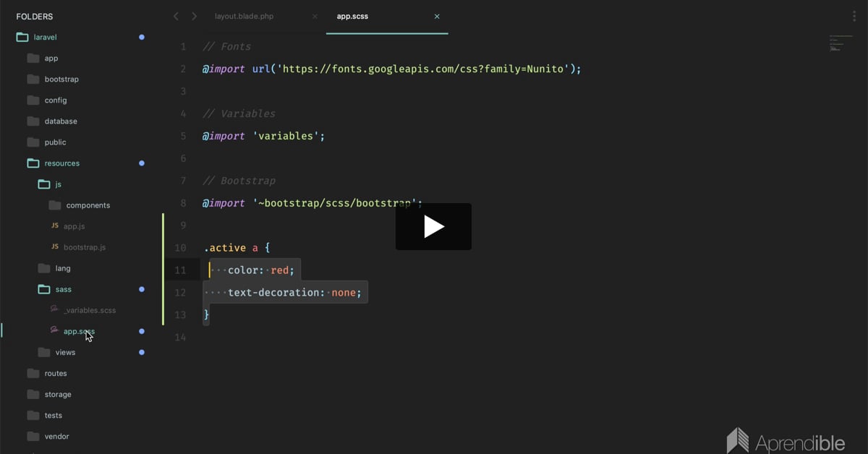Click the public folder icon

click(x=33, y=142)
